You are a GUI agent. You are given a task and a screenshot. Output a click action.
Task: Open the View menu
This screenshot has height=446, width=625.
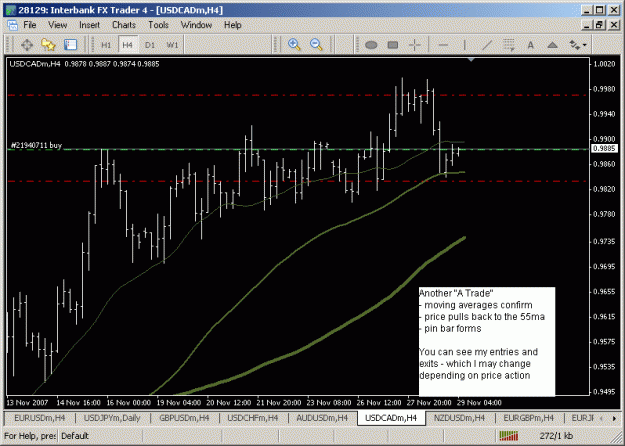pyautogui.click(x=57, y=25)
